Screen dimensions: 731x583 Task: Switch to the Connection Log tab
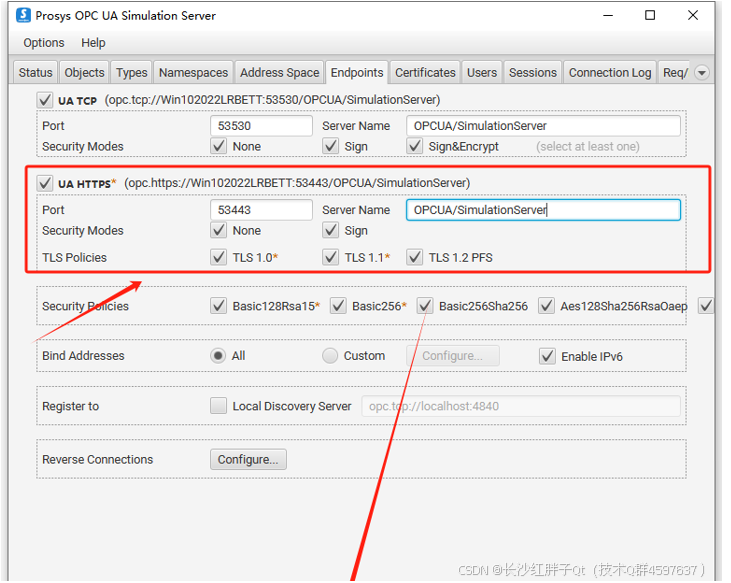click(610, 73)
